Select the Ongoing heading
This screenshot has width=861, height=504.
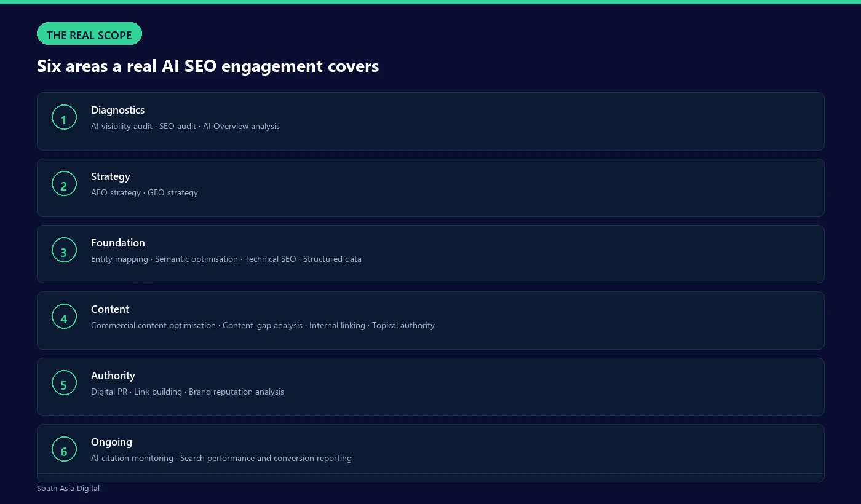111,442
